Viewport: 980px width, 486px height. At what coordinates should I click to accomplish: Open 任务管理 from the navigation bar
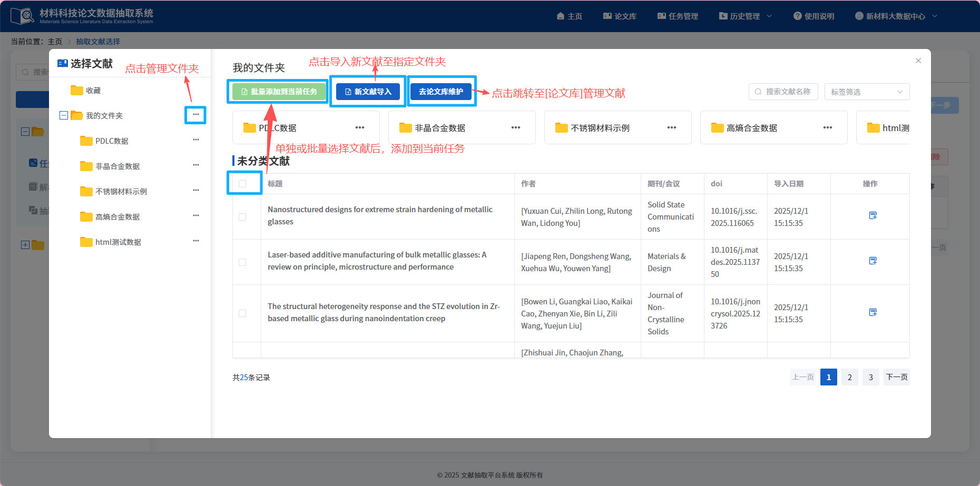pyautogui.click(x=678, y=15)
